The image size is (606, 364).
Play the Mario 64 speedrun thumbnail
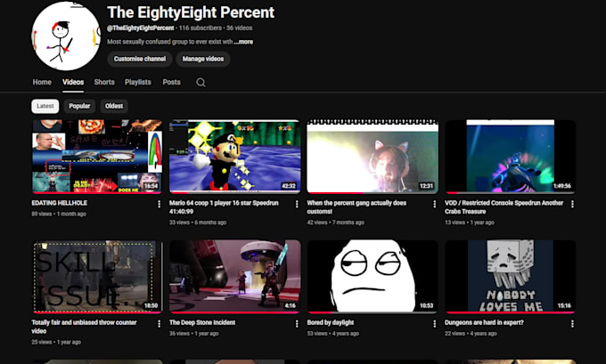[x=235, y=157]
